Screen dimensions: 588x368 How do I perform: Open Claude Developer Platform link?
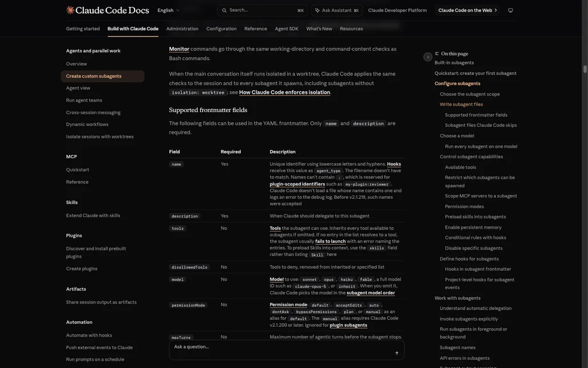point(397,10)
